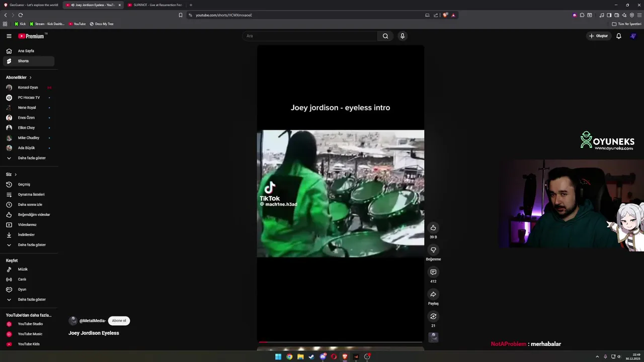The width and height of the screenshot is (644, 362).
Task: Open the browser extensions puzzle icon
Action: click(582, 15)
